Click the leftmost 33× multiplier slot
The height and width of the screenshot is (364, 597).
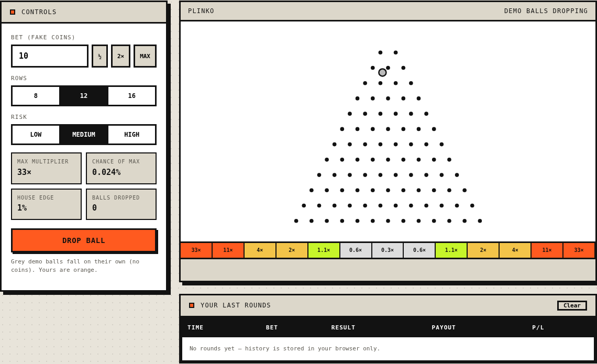[x=196, y=250]
